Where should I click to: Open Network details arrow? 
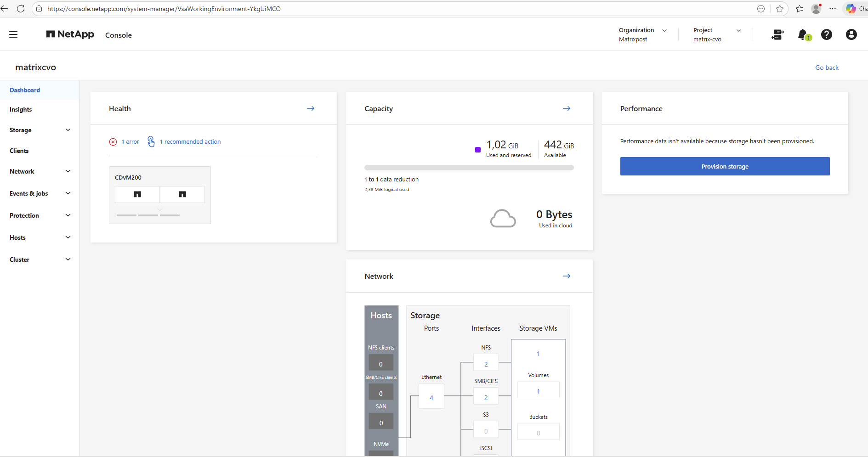(566, 276)
